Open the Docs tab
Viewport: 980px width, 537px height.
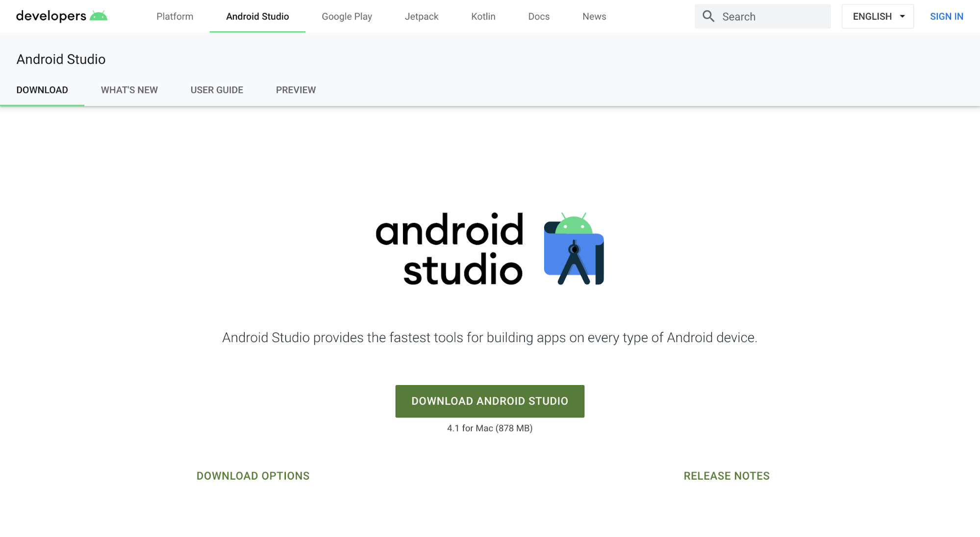[539, 16]
